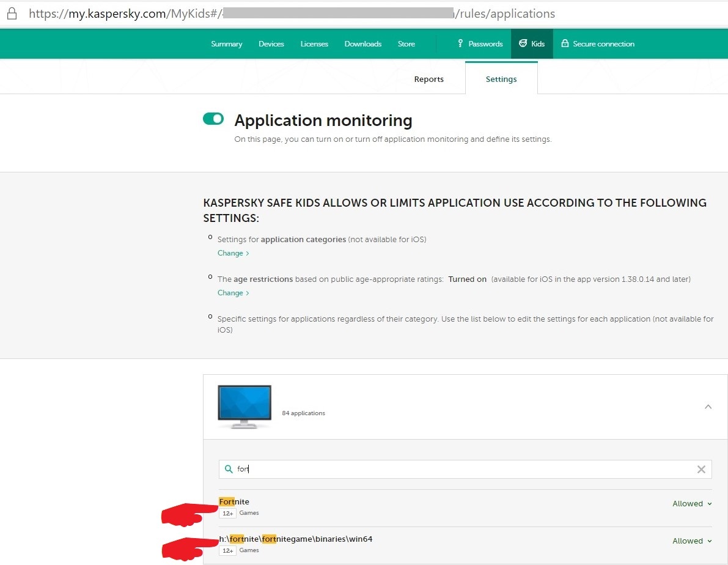The image size is (728, 565).
Task: Turn off the Application monitoring switch
Action: (x=213, y=119)
